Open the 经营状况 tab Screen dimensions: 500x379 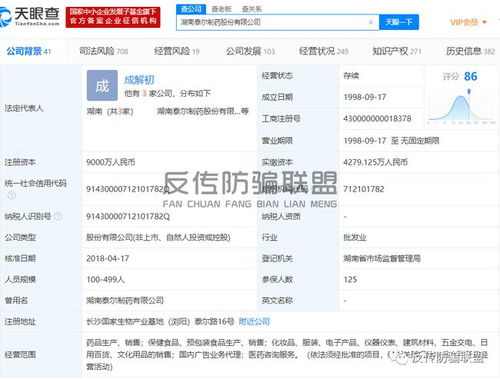pos(324,51)
